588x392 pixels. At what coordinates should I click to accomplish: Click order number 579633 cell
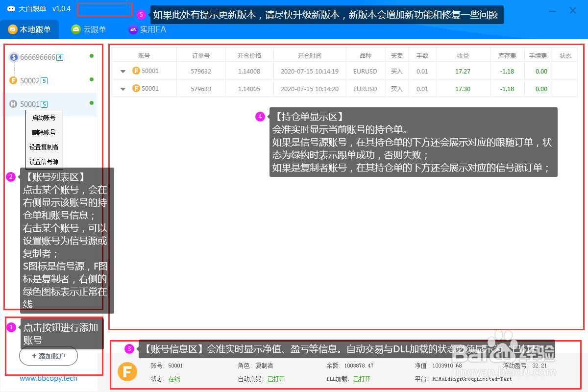[201, 89]
